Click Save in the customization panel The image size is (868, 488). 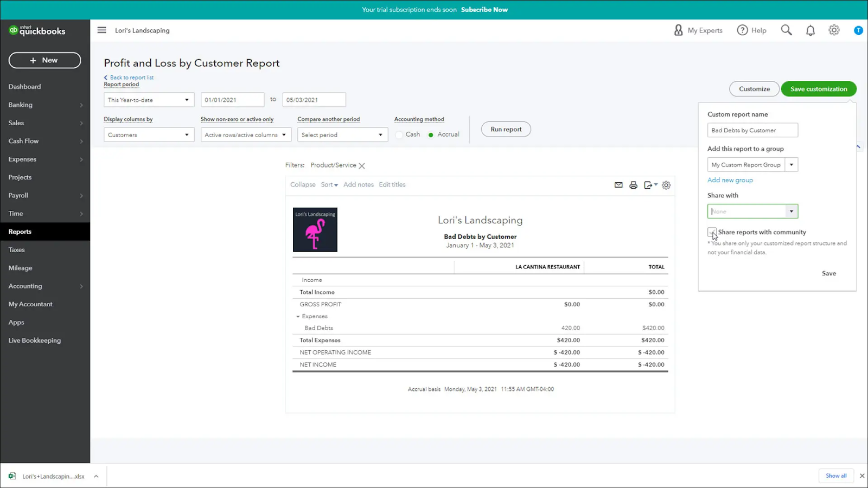click(829, 273)
